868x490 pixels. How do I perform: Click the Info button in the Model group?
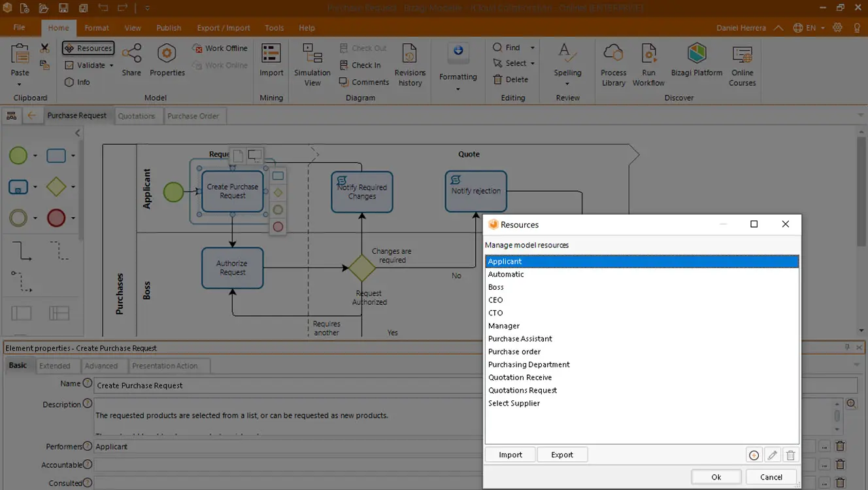point(77,82)
